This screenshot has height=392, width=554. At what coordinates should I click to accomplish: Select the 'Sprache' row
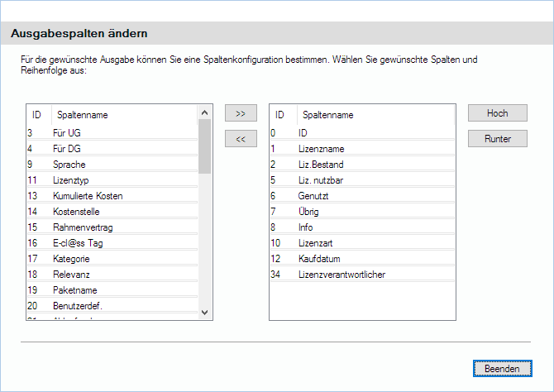click(x=112, y=165)
